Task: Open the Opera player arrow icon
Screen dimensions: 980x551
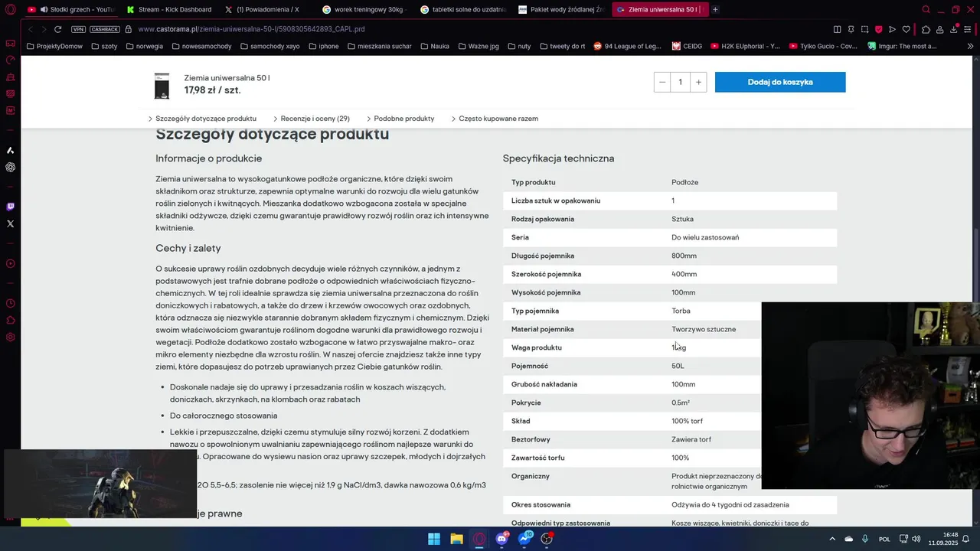Action: (x=892, y=29)
